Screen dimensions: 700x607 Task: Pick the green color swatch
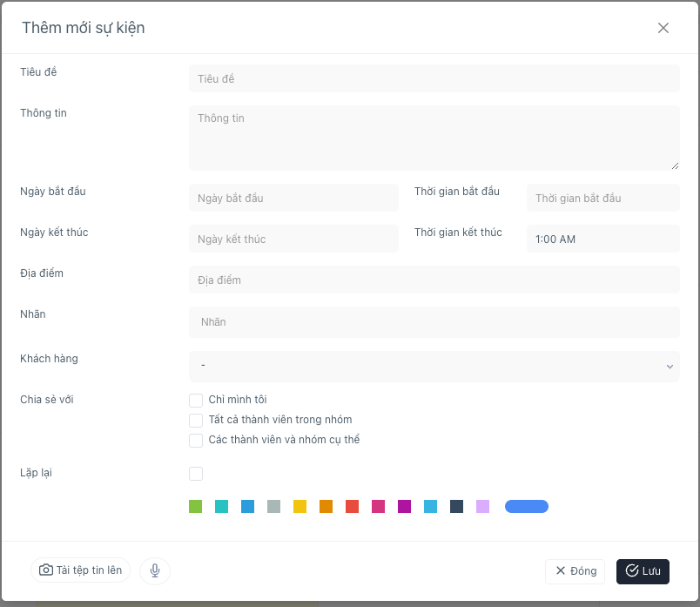196,507
